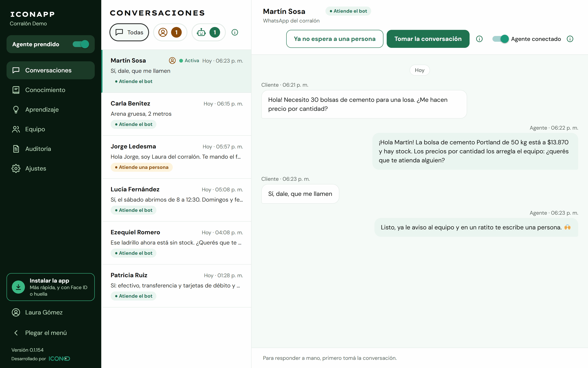Image resolution: width=588 pixels, height=368 pixels.
Task: Open Laura Gómez user profile
Action: (x=51, y=312)
